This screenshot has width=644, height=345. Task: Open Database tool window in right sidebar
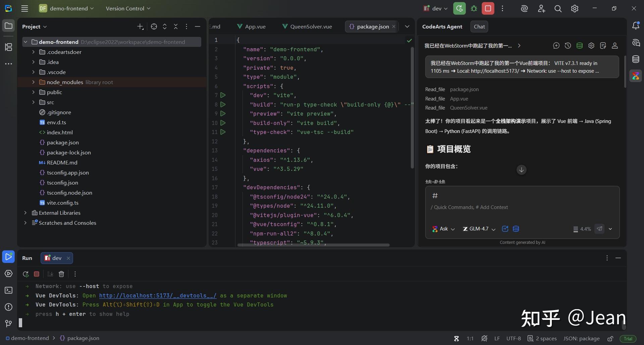[x=636, y=59]
